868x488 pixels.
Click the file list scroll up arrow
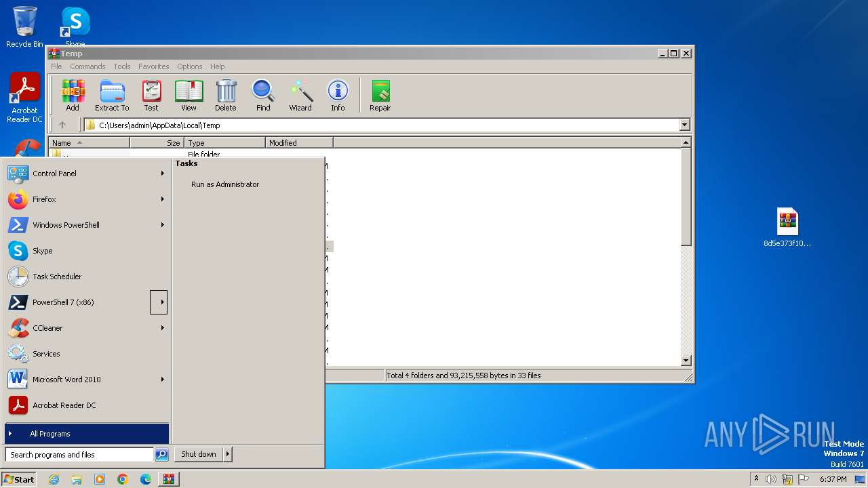pos(686,142)
